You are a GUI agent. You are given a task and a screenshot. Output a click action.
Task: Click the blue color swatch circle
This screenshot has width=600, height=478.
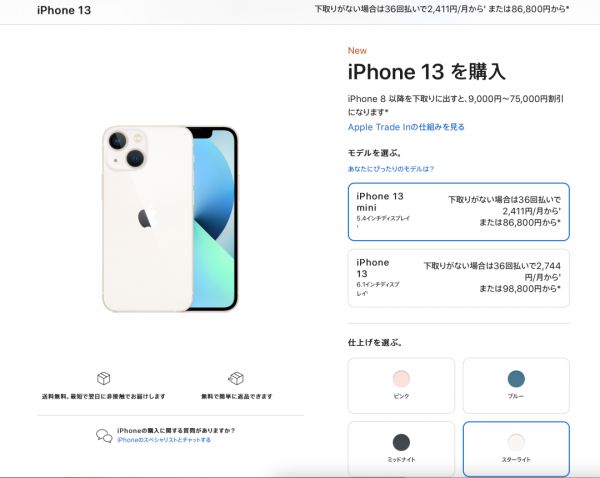(516, 378)
